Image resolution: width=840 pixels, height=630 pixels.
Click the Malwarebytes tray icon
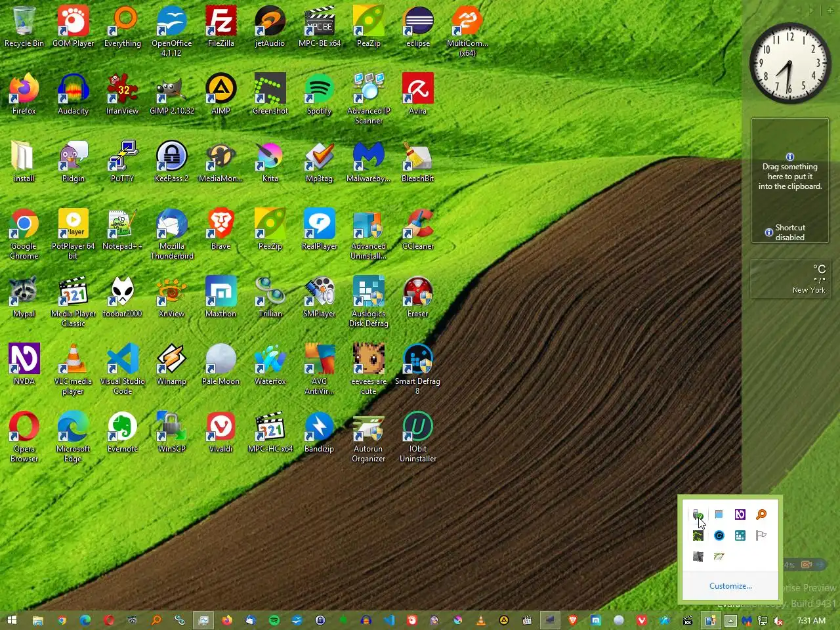(747, 621)
